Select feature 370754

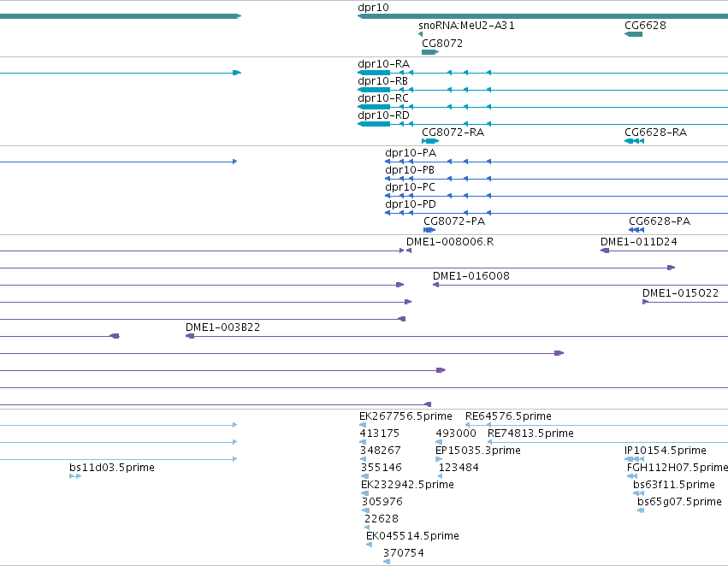tap(404, 554)
